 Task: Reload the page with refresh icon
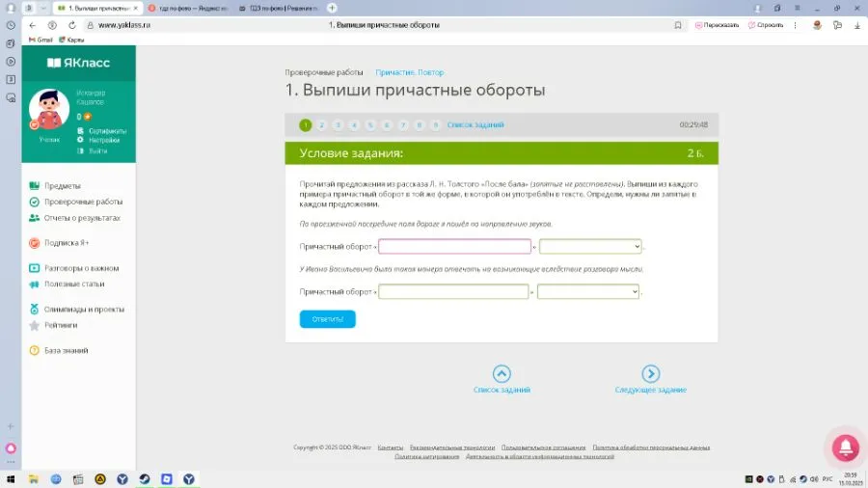pos(72,25)
